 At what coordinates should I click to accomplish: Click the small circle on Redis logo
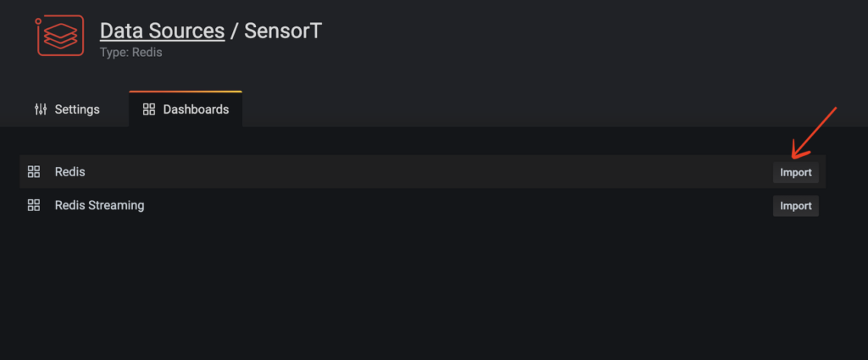click(38, 21)
